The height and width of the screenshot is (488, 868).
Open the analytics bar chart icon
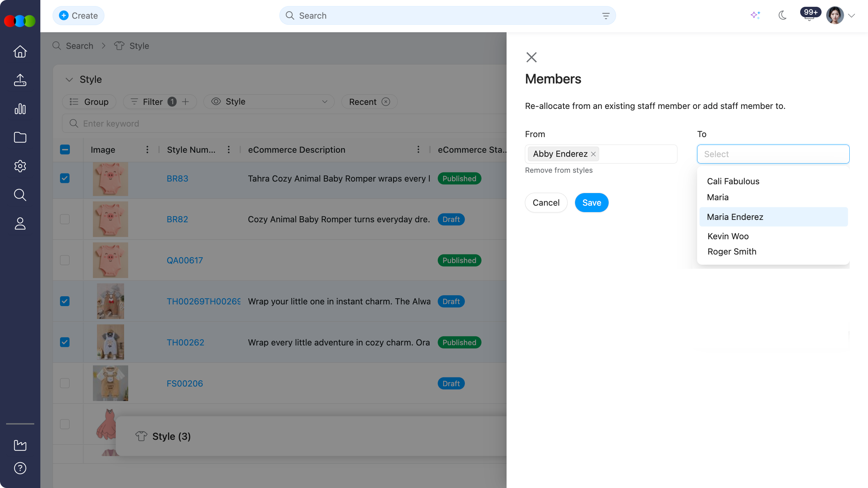click(20, 109)
